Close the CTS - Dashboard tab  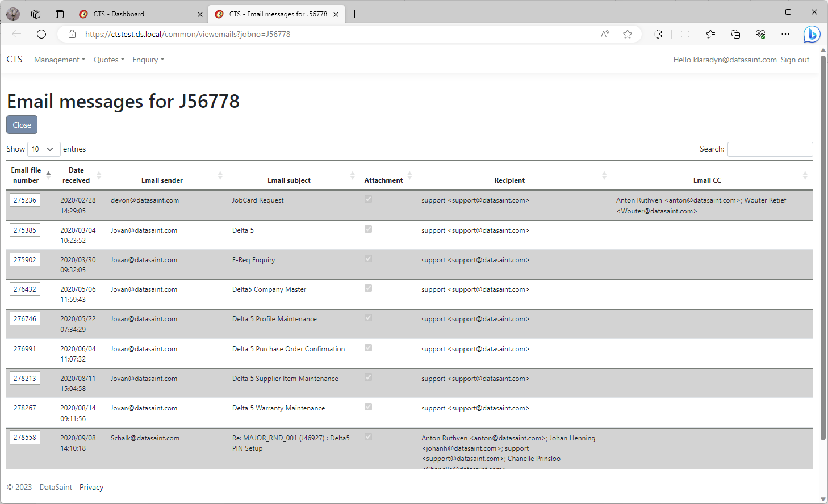[x=200, y=14]
